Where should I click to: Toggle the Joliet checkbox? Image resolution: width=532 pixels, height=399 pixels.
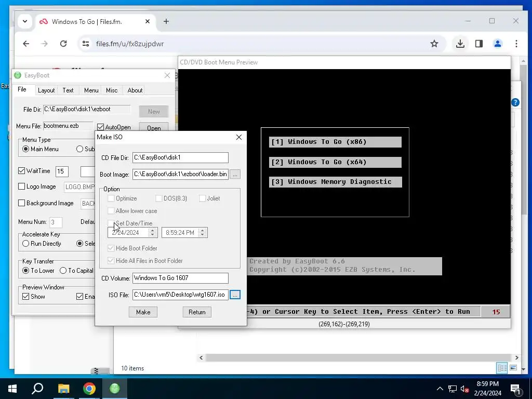202,198
